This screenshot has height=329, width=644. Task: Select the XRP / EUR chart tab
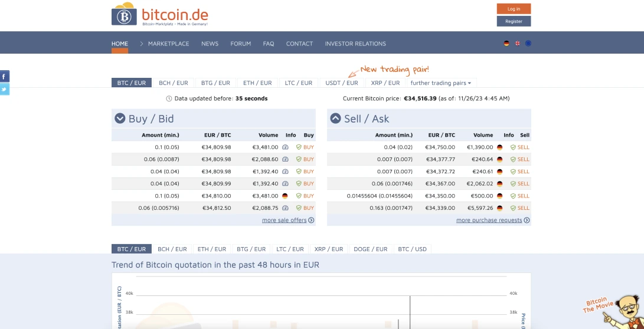click(x=329, y=249)
